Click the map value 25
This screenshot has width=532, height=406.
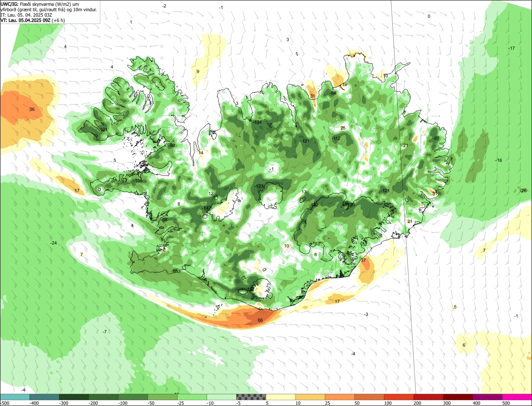(x=343, y=128)
